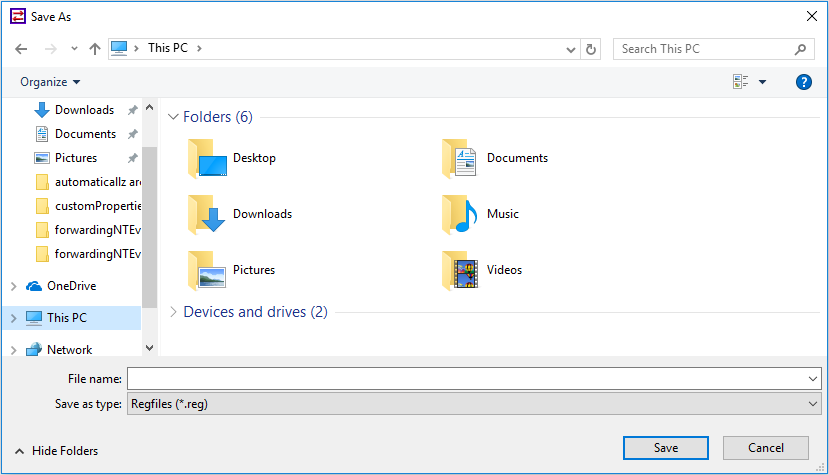Toggle Hide Folders at bottom left
Image resolution: width=829 pixels, height=475 pixels.
[x=57, y=451]
